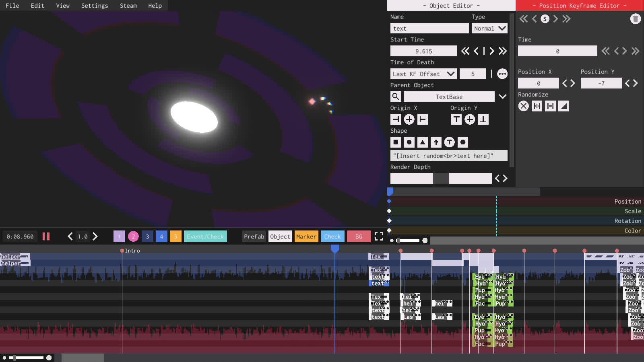Click the Prefab button
This screenshot has width=644, height=362.
pos(254,237)
